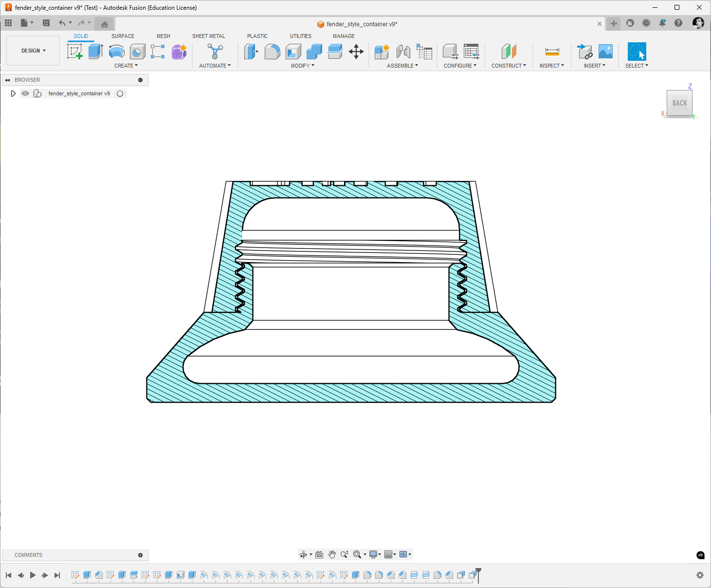Open the job status clock icon
711x588 pixels.
pos(646,23)
